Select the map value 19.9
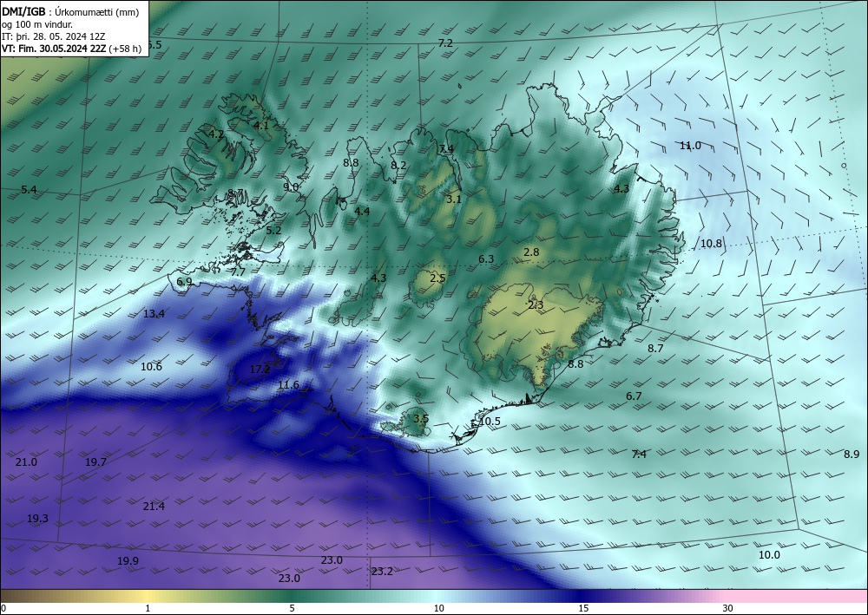This screenshot has height=615, width=868. point(128,561)
